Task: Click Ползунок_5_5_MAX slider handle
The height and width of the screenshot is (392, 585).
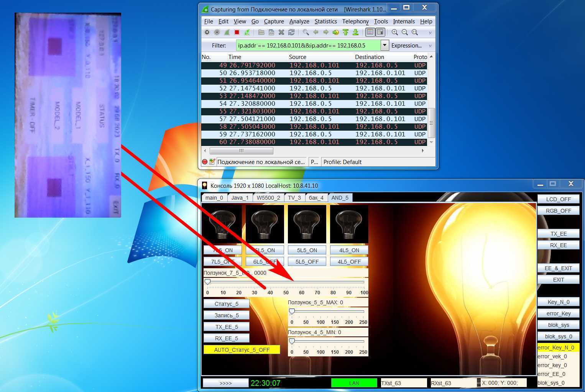Action: pyautogui.click(x=292, y=312)
